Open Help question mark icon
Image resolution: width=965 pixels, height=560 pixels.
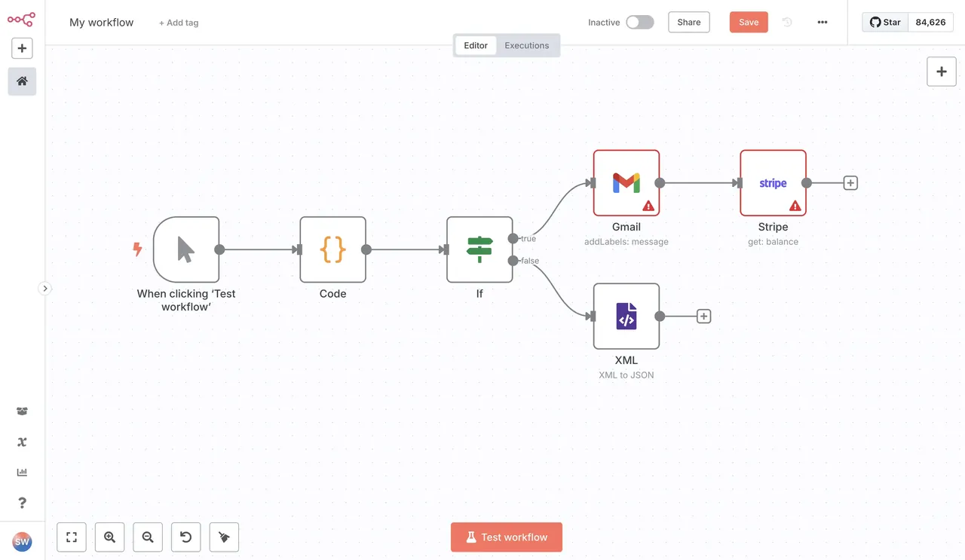(x=22, y=503)
